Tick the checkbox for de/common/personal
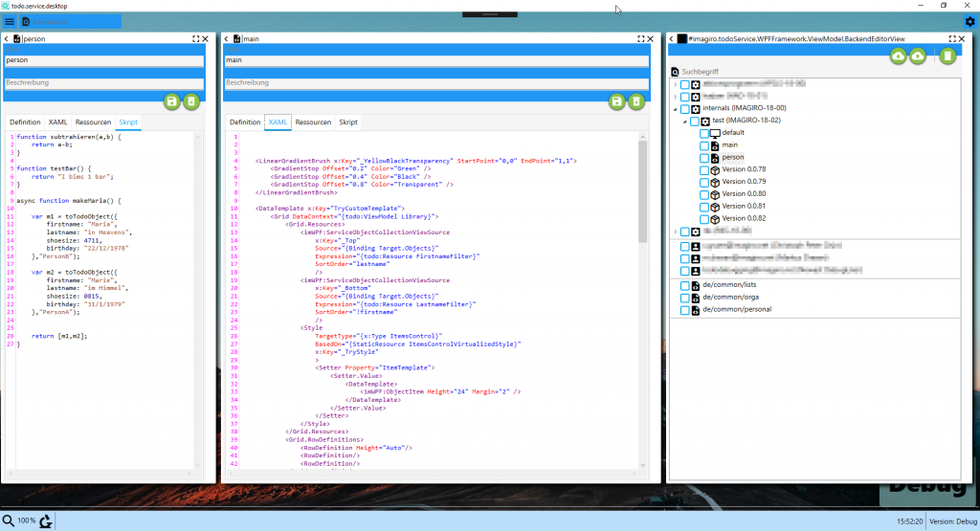Viewport: 980px width, 531px height. pos(685,310)
